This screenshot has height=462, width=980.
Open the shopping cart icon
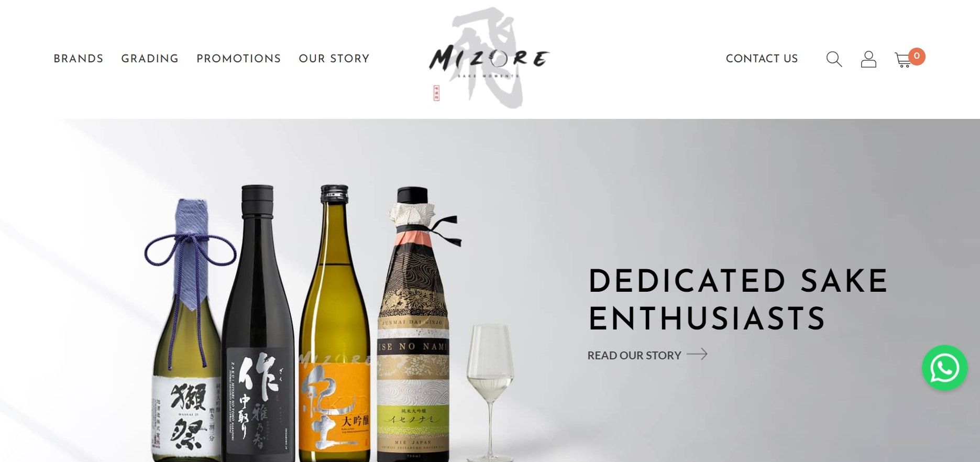[902, 60]
